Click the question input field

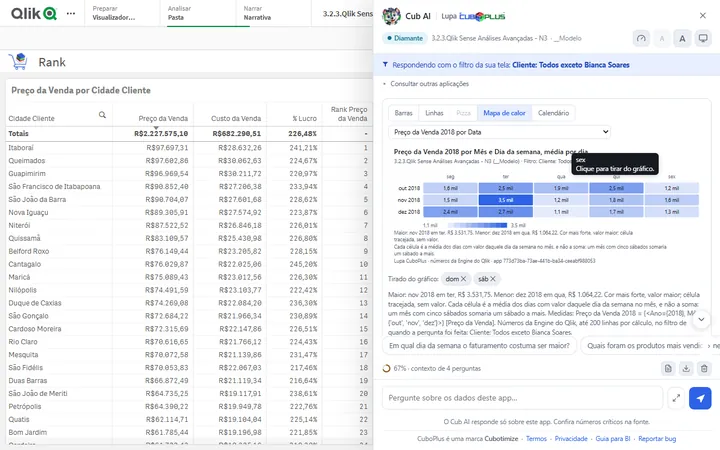pyautogui.click(x=522, y=398)
